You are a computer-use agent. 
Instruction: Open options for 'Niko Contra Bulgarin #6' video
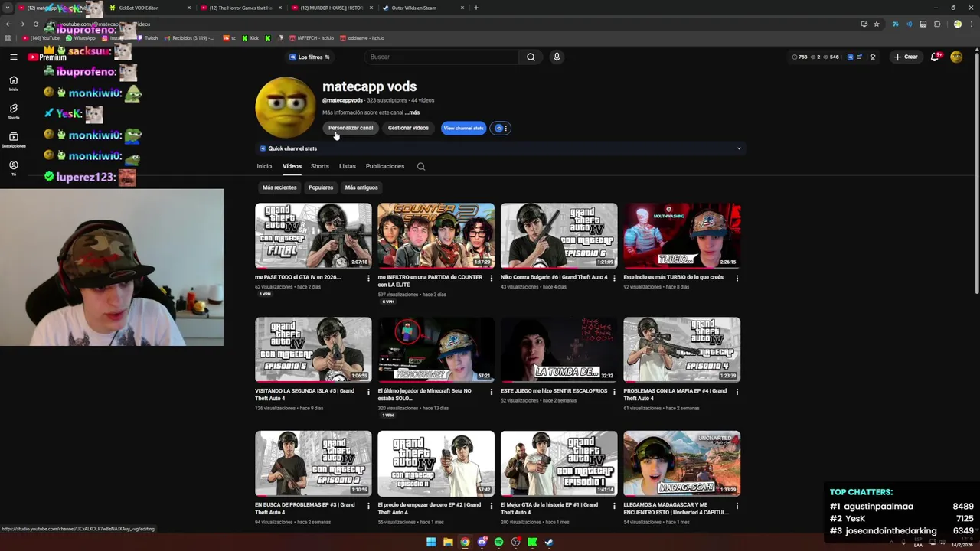point(614,278)
